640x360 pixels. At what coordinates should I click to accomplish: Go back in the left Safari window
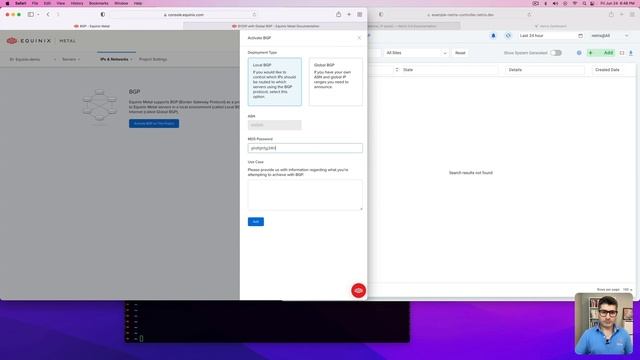(x=48, y=14)
